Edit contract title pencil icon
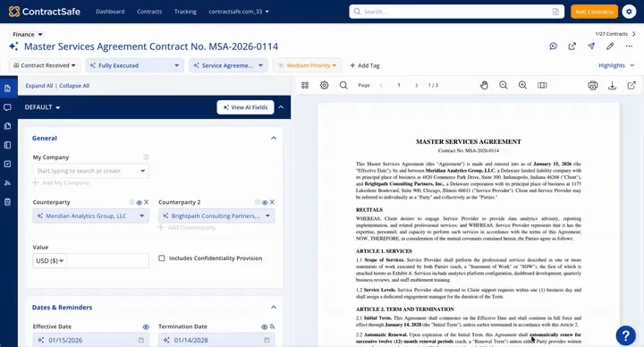The width and height of the screenshot is (644, 347). pyautogui.click(x=610, y=47)
